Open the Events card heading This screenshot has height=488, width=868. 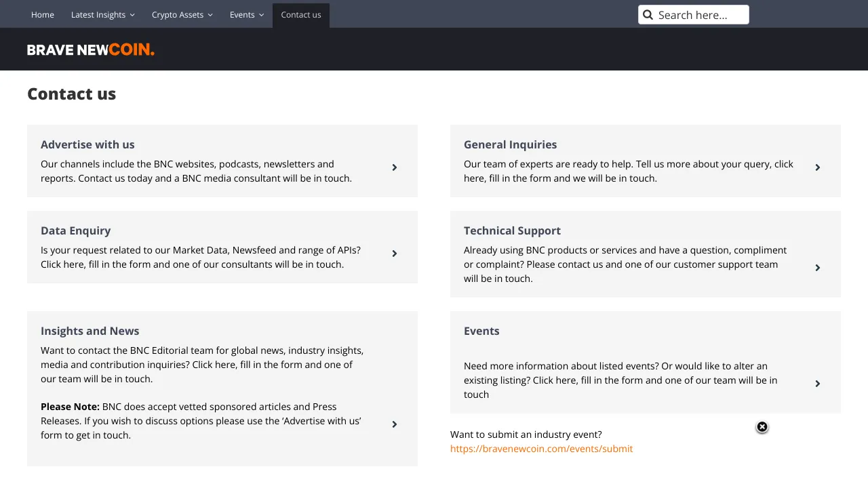coord(481,331)
